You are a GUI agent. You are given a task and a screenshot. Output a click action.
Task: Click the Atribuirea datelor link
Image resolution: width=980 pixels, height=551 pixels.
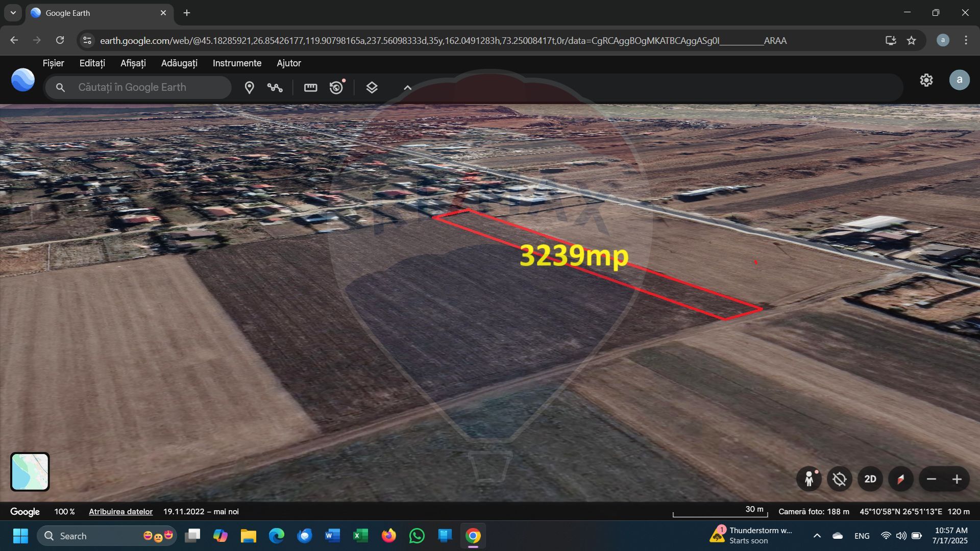pyautogui.click(x=120, y=512)
